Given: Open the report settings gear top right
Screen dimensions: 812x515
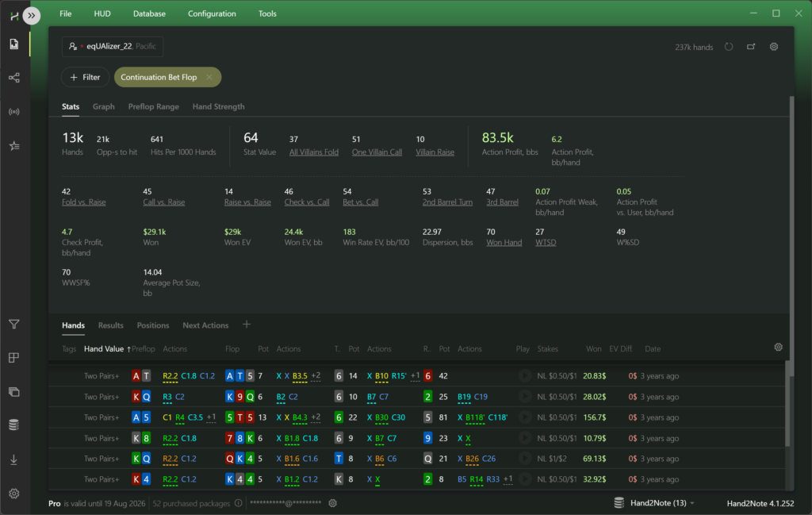Looking at the screenshot, I should (x=774, y=47).
